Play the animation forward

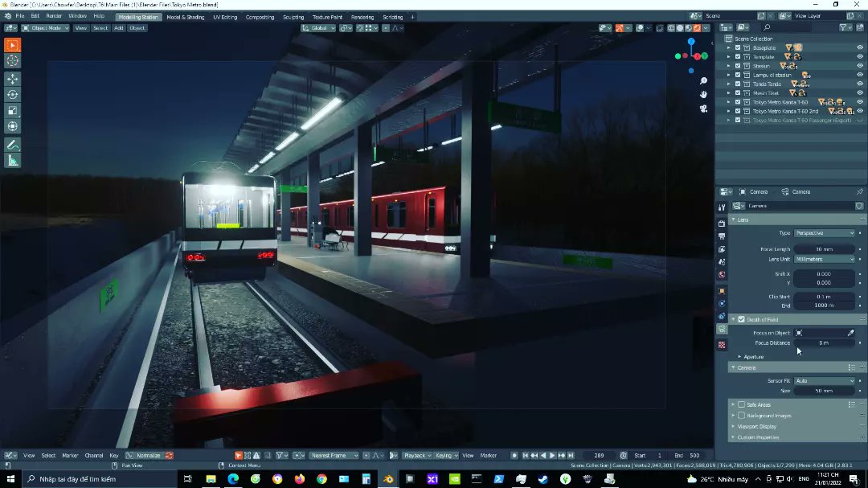[x=552, y=455]
